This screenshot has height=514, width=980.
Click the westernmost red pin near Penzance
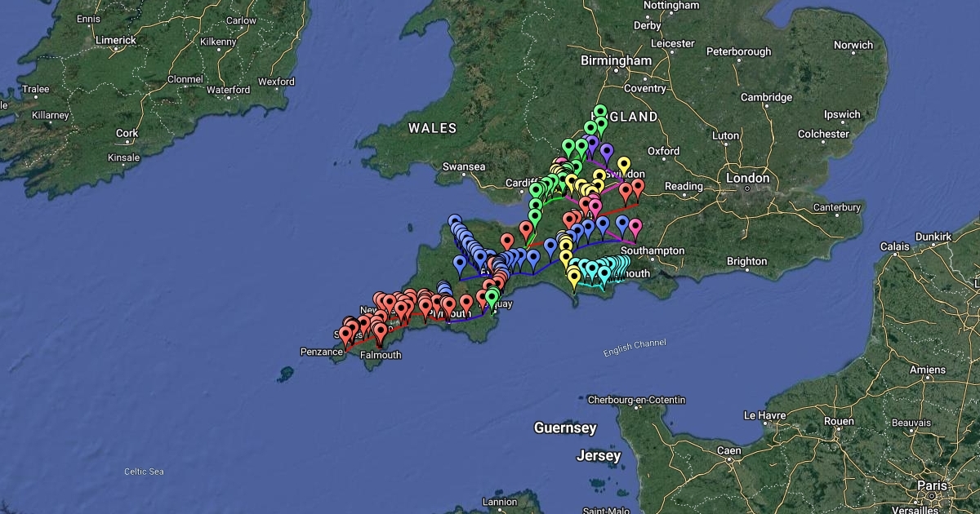pos(345,335)
